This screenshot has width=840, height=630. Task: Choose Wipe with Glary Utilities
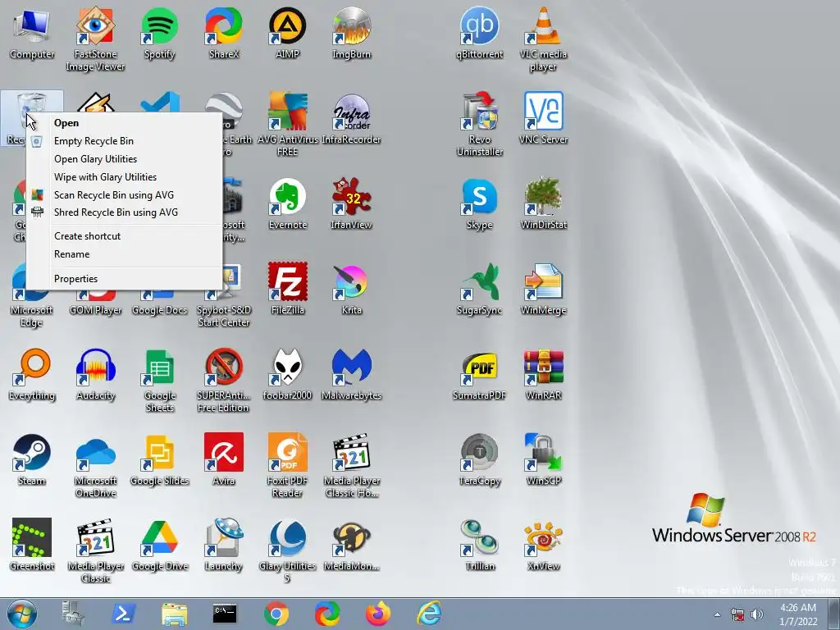125,177
